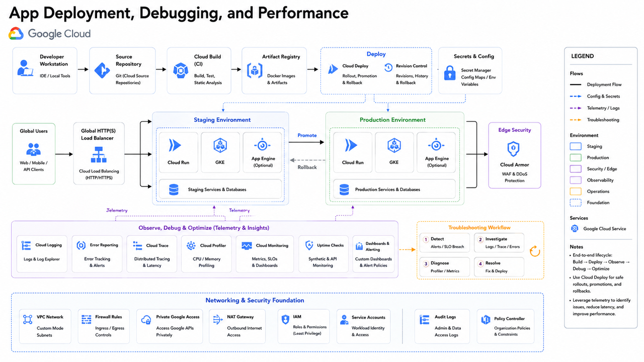Click the Staging Cloud Run icon
Image resolution: width=644 pixels, height=362 pixels.
point(175,145)
